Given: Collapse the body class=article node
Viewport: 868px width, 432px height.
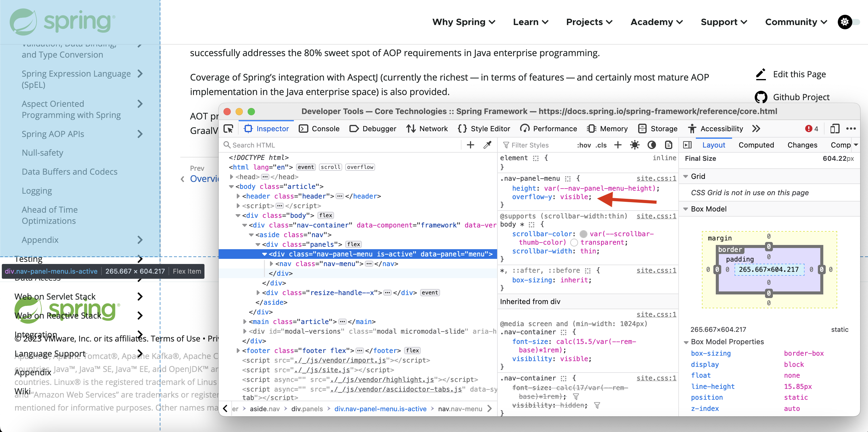Looking at the screenshot, I should point(231,186).
